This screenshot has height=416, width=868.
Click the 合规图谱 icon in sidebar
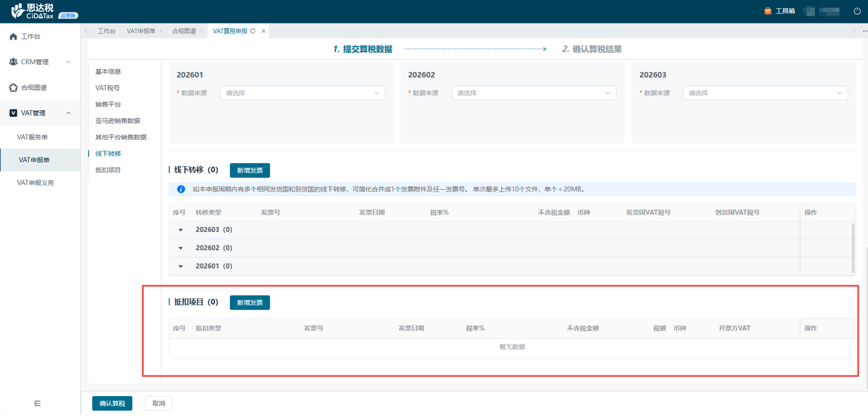[x=13, y=88]
